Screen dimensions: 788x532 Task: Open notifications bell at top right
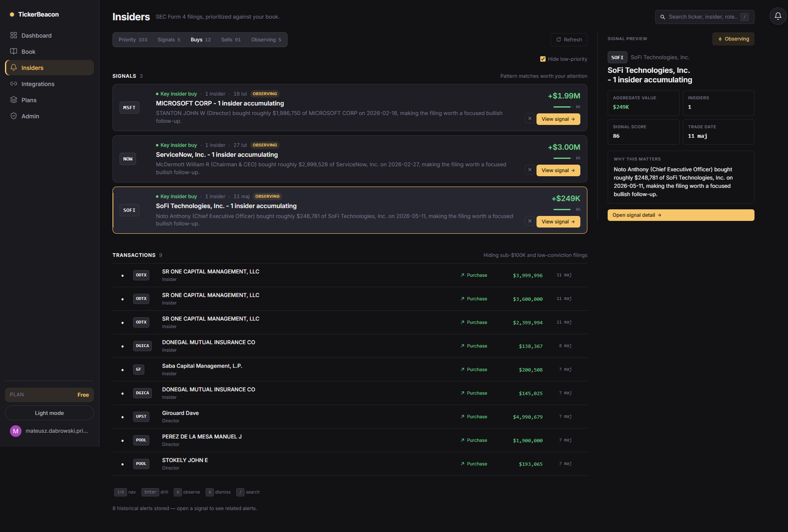coord(778,16)
